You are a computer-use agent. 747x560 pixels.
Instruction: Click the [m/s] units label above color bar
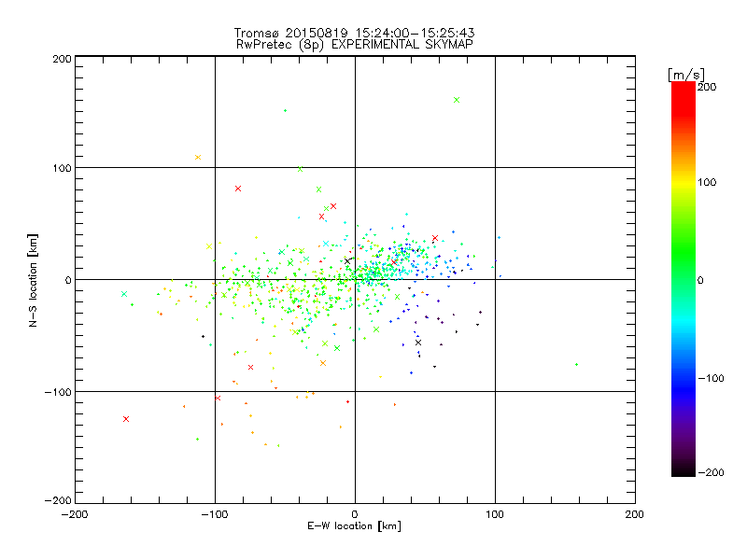pos(685,73)
